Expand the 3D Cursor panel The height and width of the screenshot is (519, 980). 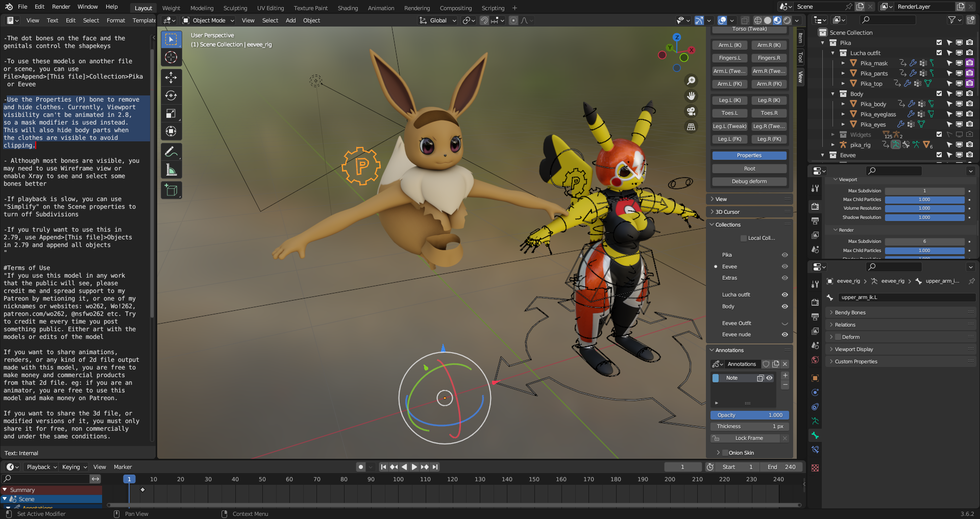click(x=727, y=212)
